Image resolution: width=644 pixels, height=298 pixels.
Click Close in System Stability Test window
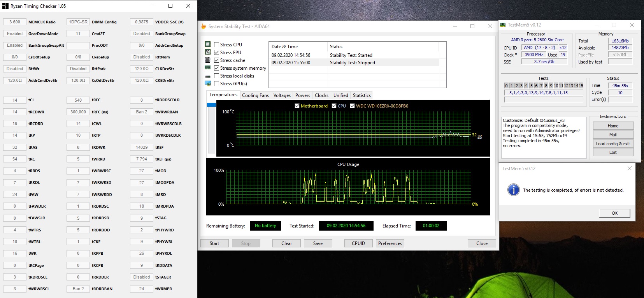click(482, 243)
